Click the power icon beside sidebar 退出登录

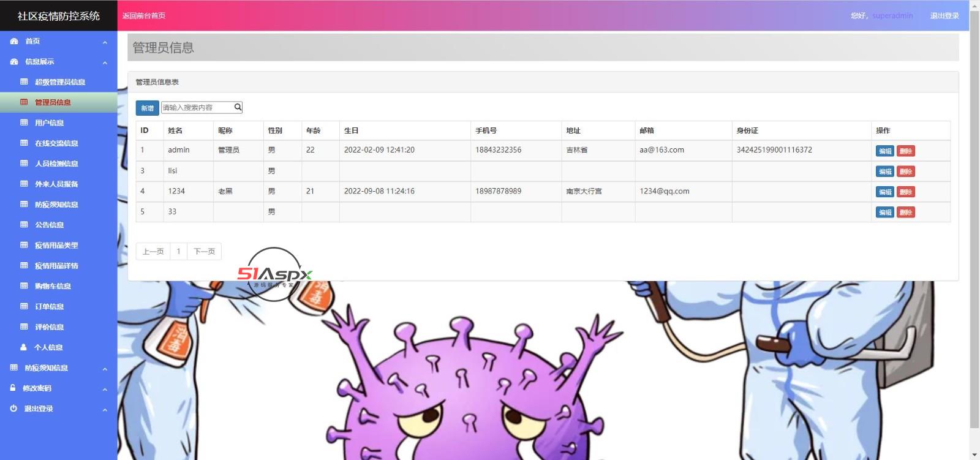coord(13,409)
